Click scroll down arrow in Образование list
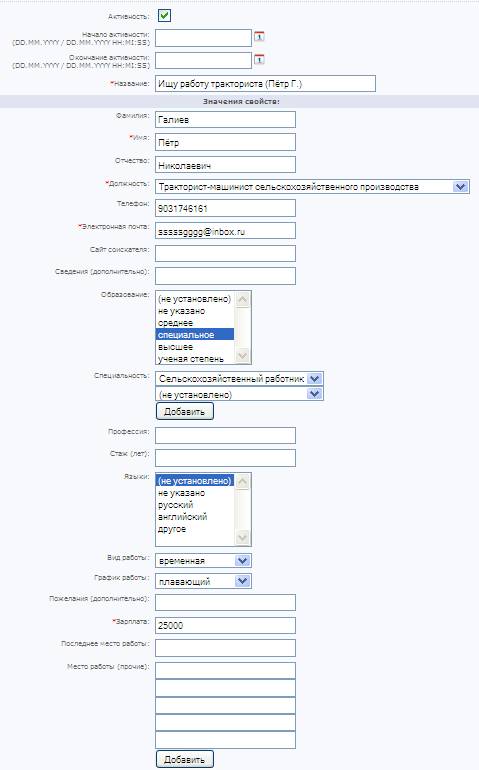 tap(242, 356)
